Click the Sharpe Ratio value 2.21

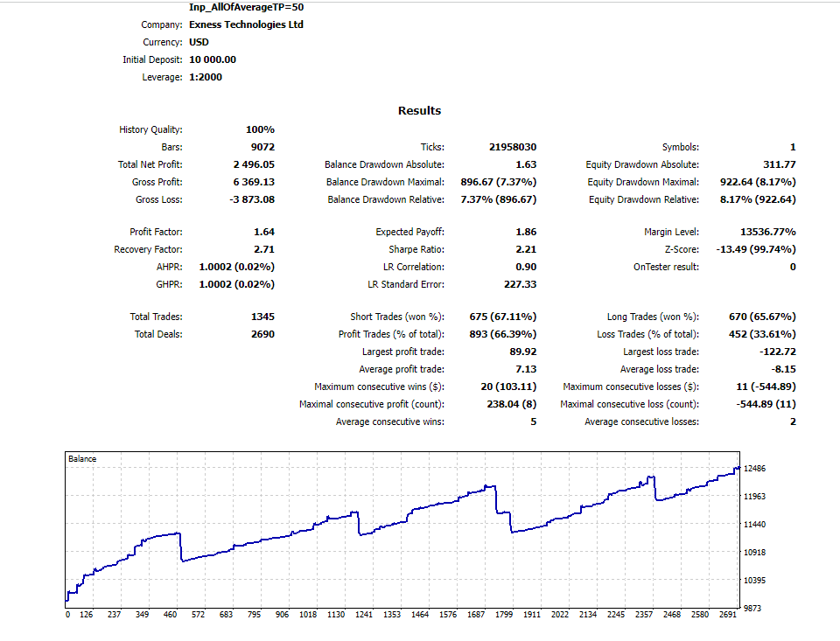pos(526,249)
